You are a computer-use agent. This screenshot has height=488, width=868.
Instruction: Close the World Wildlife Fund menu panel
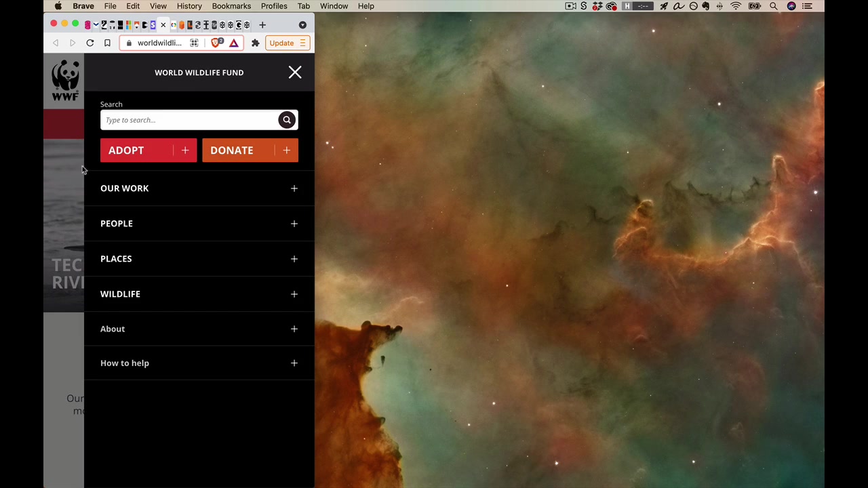click(295, 73)
